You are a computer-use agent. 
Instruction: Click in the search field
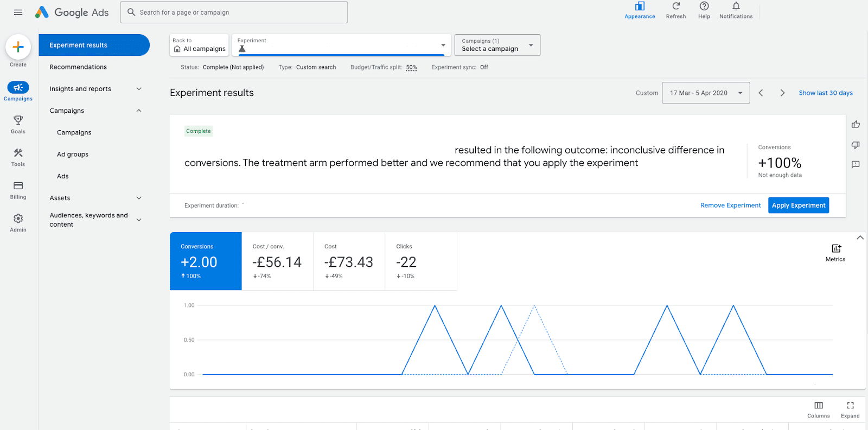[x=234, y=12]
